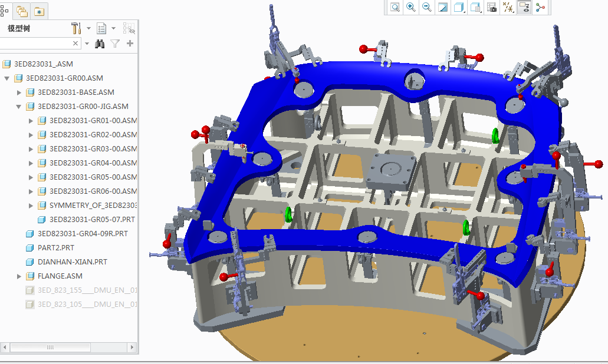Expand the FLANGE.ASM node
This screenshot has height=364, width=608.
pyautogui.click(x=19, y=276)
